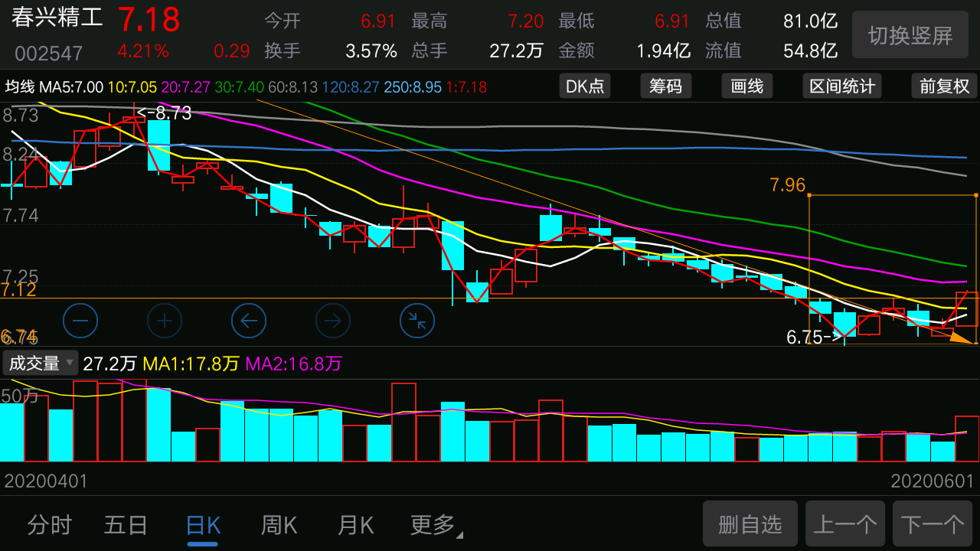Viewport: 980px width, 551px height.
Task: Open the 成交量 indicator dropdown
Action: pos(41,363)
